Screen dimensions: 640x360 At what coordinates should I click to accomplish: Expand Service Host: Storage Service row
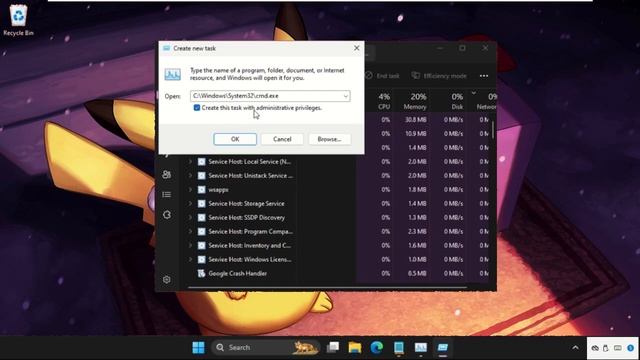click(190, 203)
